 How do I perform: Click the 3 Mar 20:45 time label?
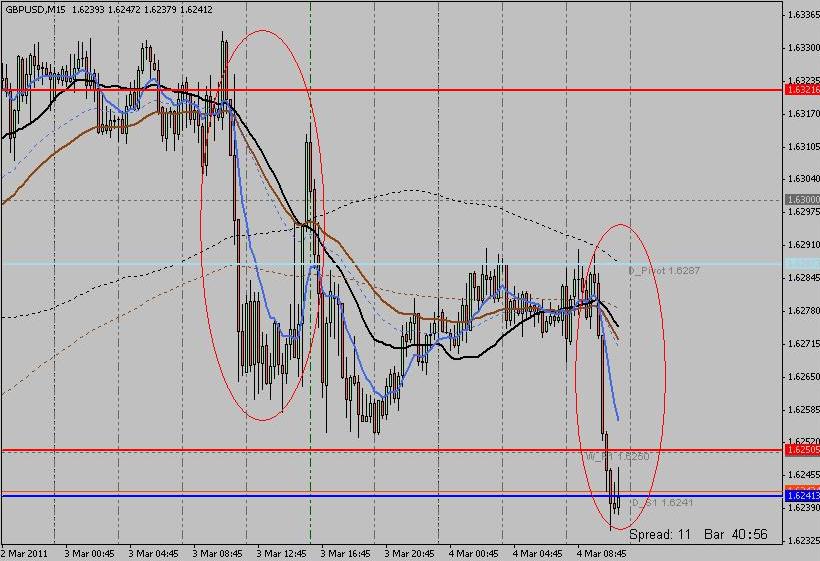(x=409, y=553)
